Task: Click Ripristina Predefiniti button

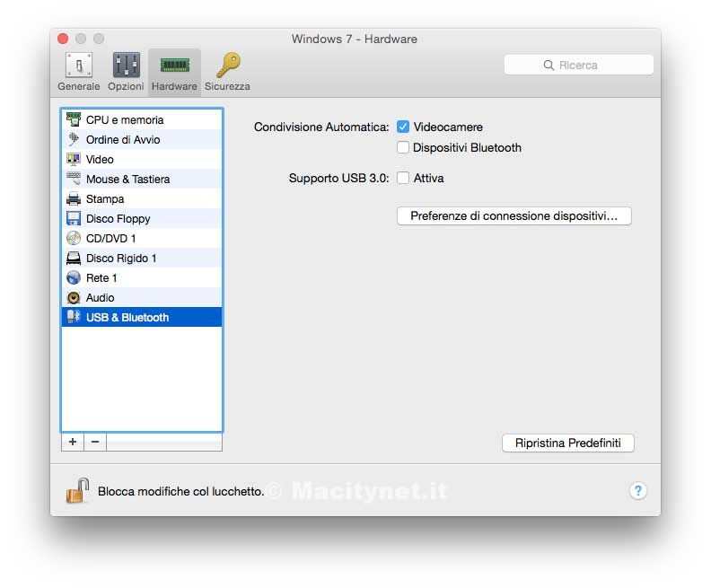Action: click(568, 443)
